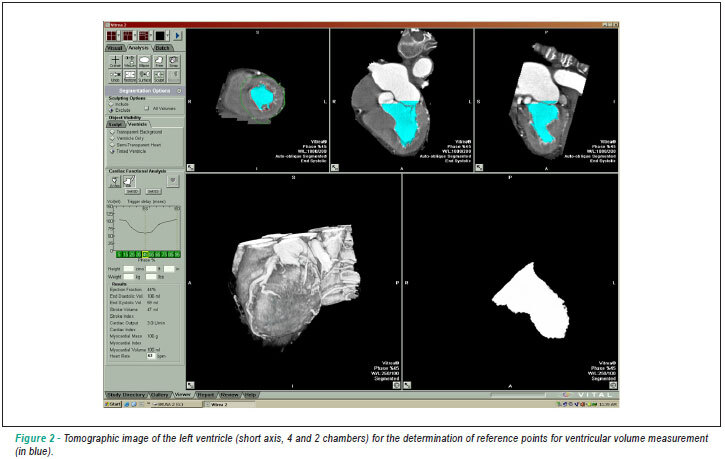Switch to the Visual tab

pos(115,48)
